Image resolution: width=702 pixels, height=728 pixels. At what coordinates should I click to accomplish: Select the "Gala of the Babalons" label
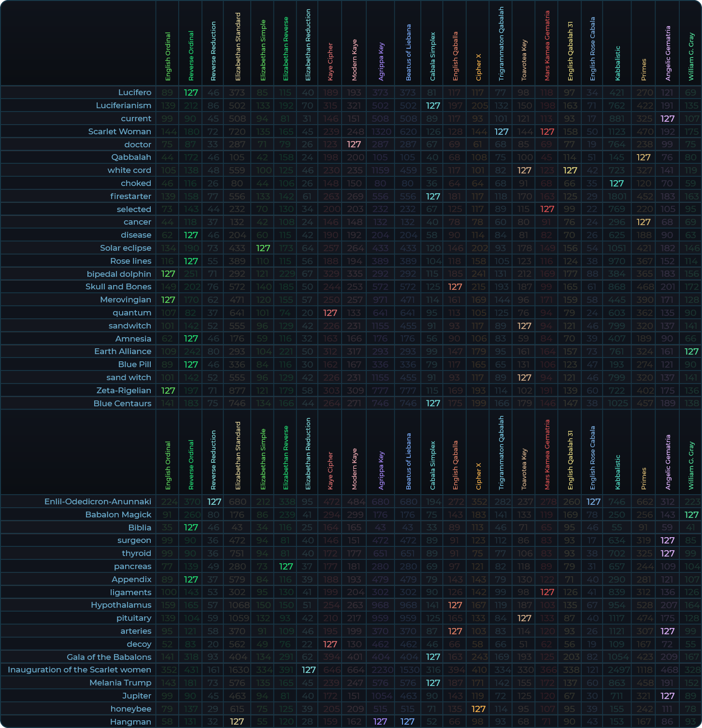pyautogui.click(x=109, y=657)
